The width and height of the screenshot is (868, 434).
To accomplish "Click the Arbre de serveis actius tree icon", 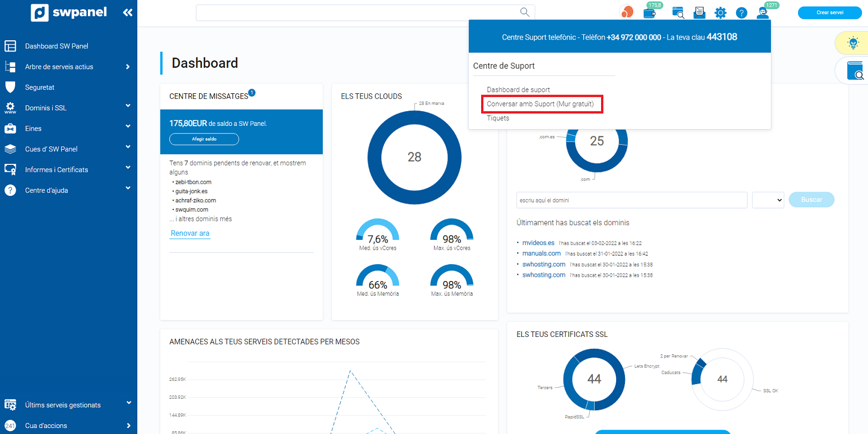I will tap(10, 67).
